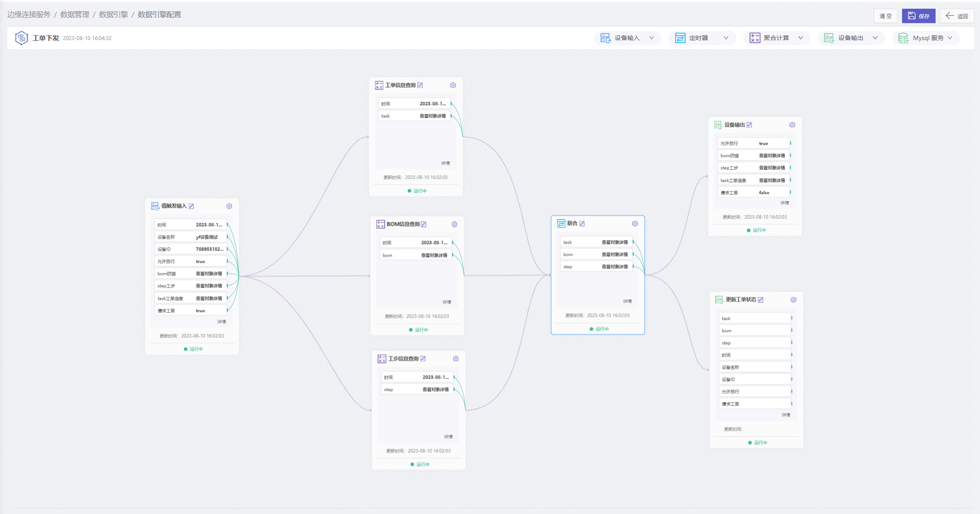
Task: View 查看对象详情 for task in 联合 node
Action: (x=615, y=242)
